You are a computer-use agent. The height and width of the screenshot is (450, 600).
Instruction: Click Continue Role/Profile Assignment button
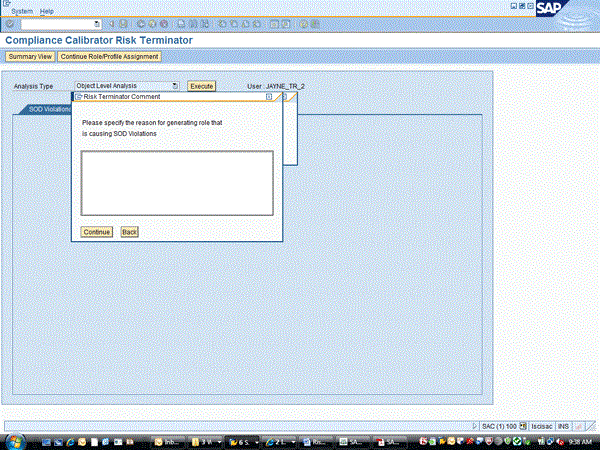point(111,57)
